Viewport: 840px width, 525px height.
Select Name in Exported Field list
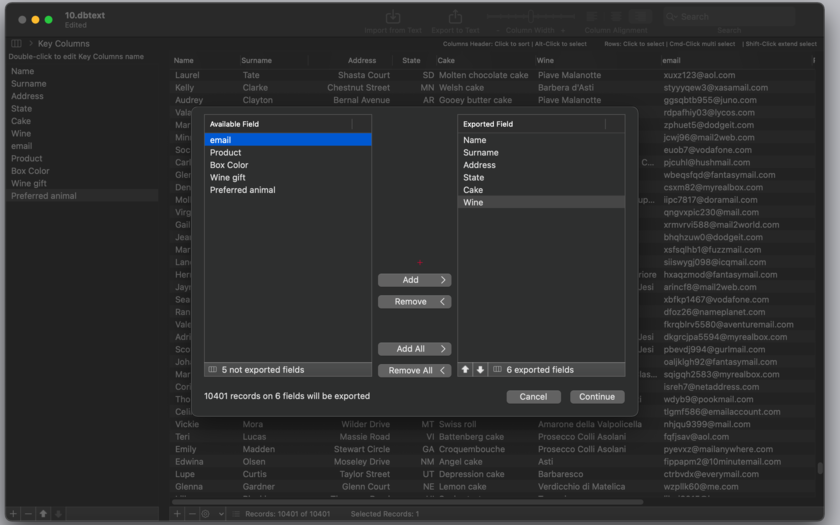542,140
